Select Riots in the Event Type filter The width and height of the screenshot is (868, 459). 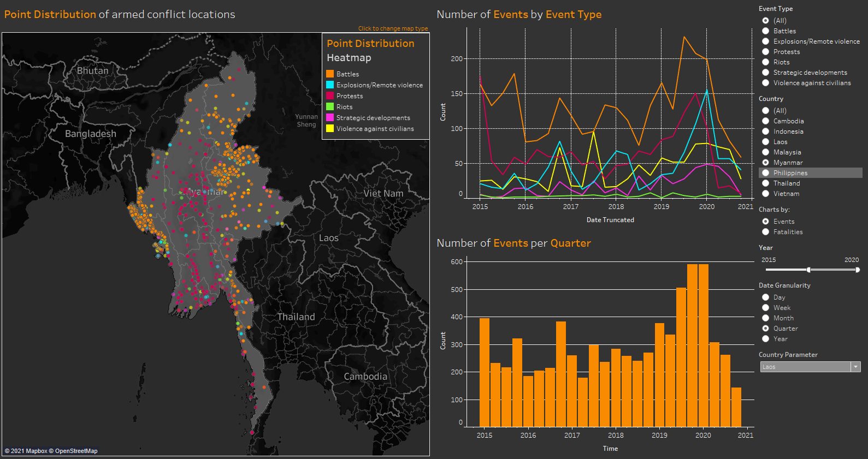point(766,62)
